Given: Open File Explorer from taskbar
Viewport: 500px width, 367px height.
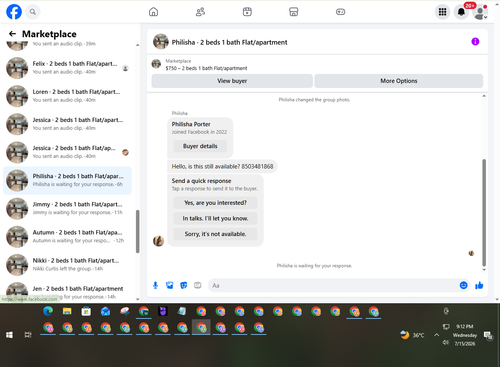Looking at the screenshot, I should [67, 311].
